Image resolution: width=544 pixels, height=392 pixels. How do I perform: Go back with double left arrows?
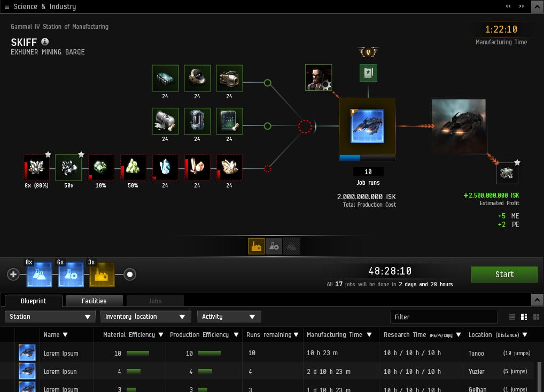pyautogui.click(x=508, y=6)
